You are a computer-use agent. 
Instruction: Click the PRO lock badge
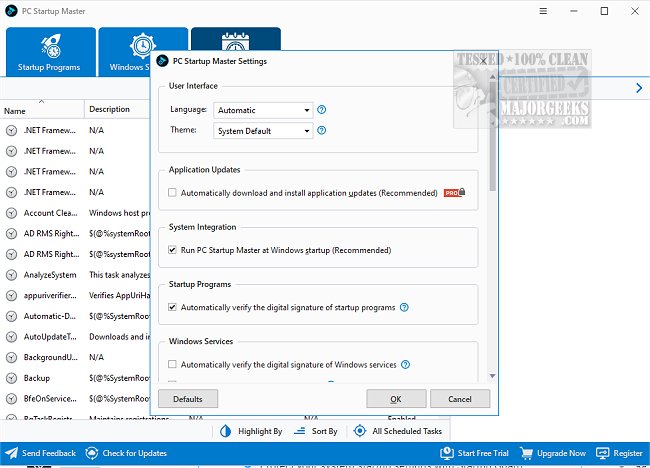(454, 192)
